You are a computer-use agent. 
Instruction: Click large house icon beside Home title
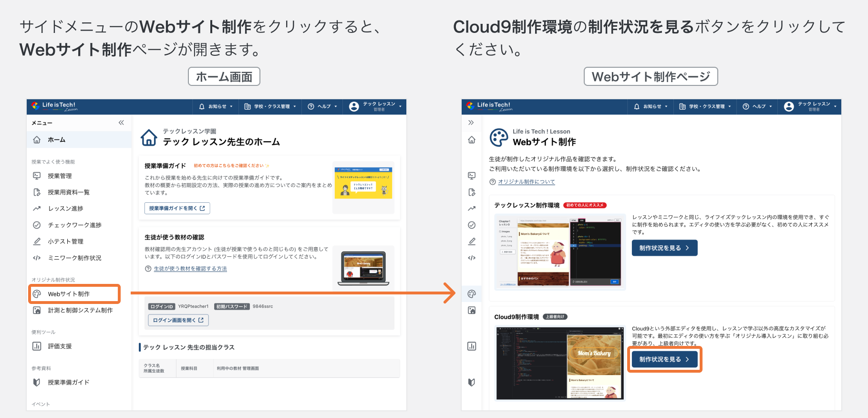149,137
